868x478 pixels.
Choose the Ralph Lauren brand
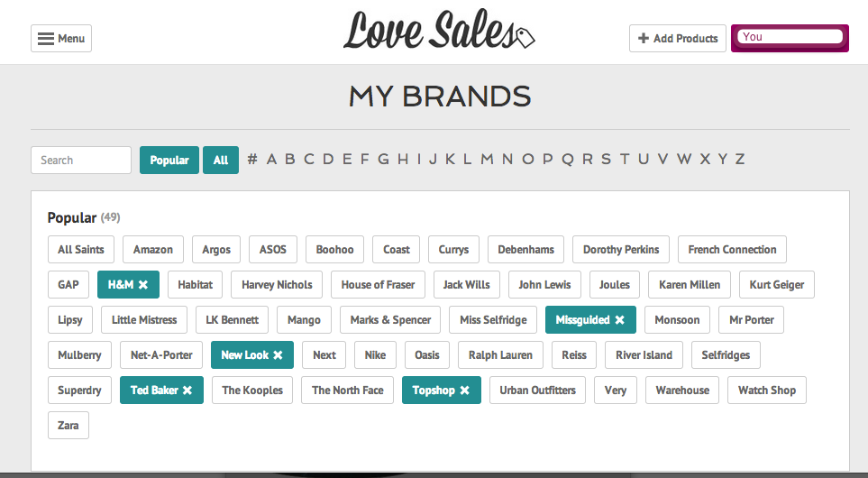[x=500, y=355]
